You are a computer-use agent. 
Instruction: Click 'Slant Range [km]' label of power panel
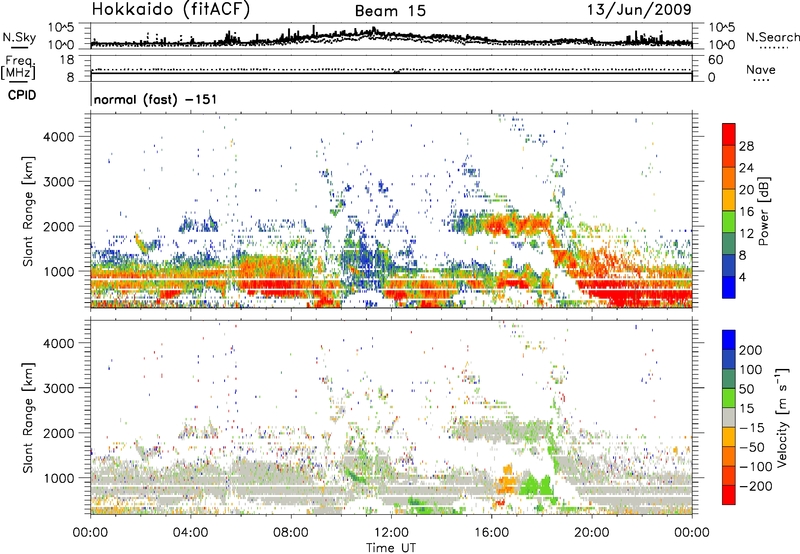[x=28, y=211]
